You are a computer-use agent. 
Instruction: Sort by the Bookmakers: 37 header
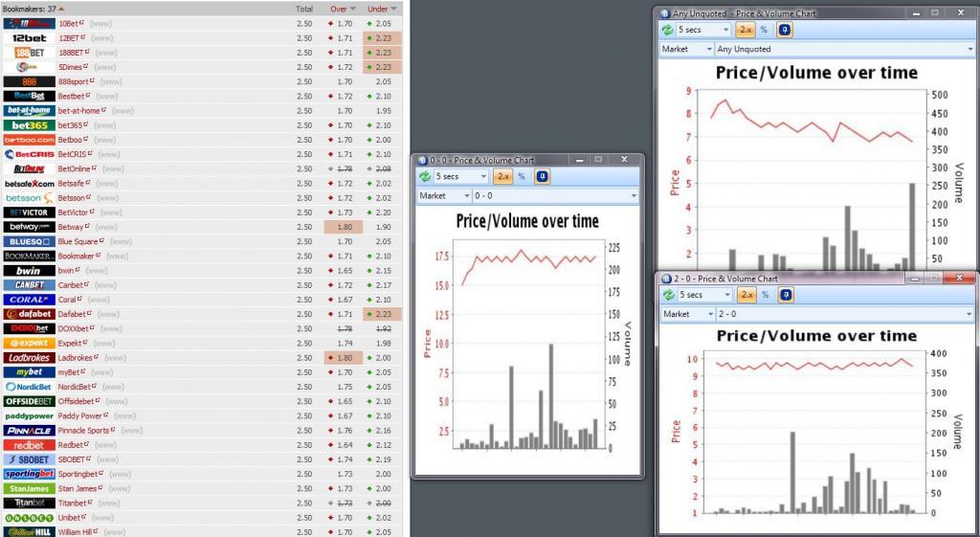click(x=33, y=9)
